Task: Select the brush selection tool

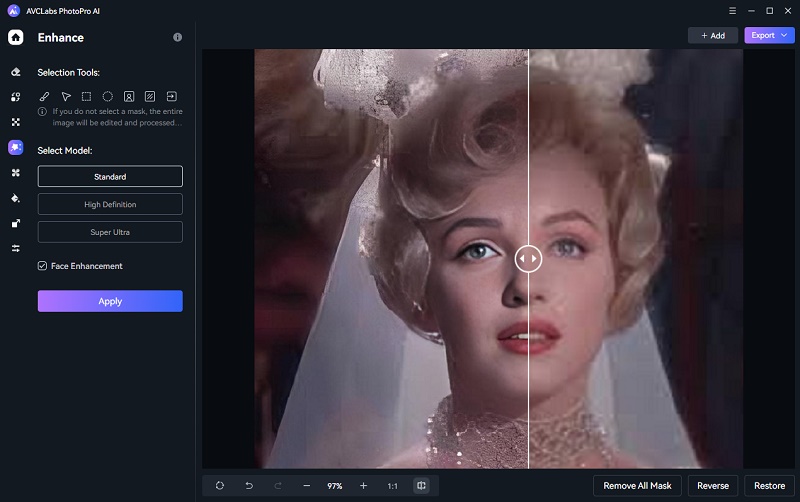Action: tap(45, 96)
